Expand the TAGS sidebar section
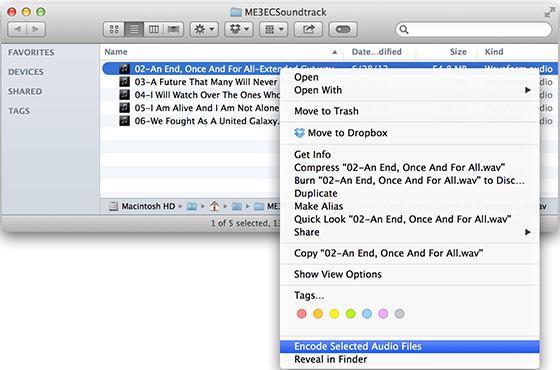This screenshot has height=370, width=560. pyautogui.click(x=19, y=111)
